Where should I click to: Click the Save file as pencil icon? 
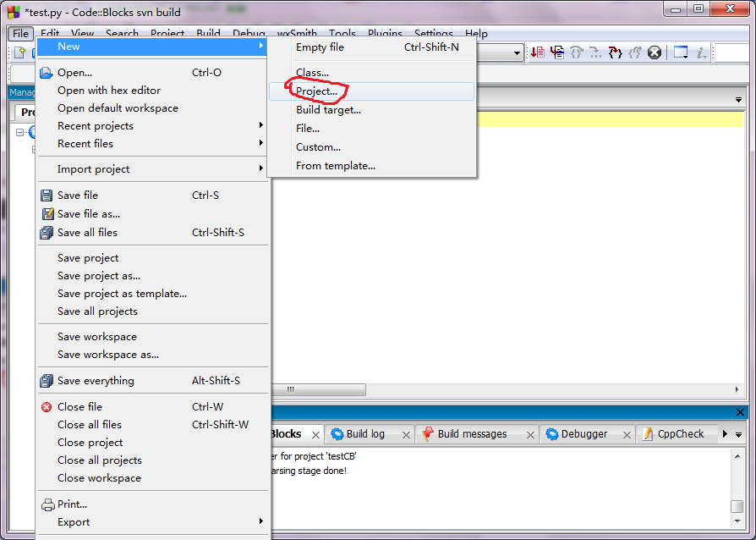coord(47,214)
